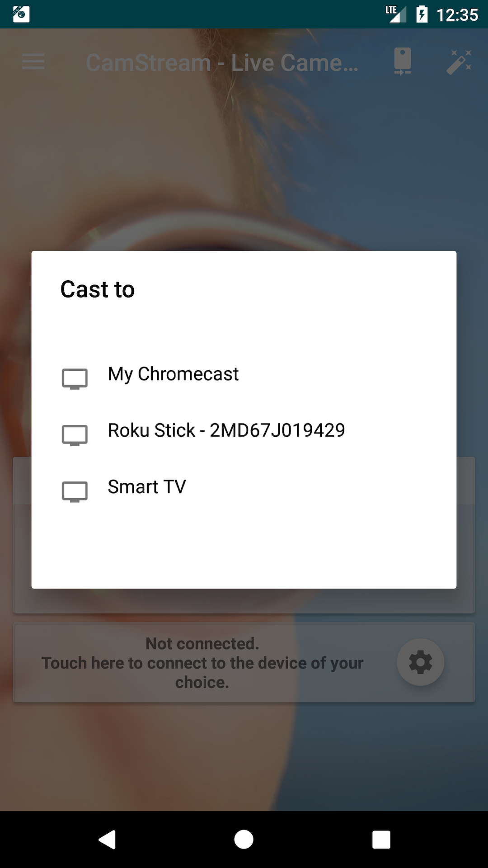
Task: Click the TV icon beside Smart TV
Action: (75, 491)
